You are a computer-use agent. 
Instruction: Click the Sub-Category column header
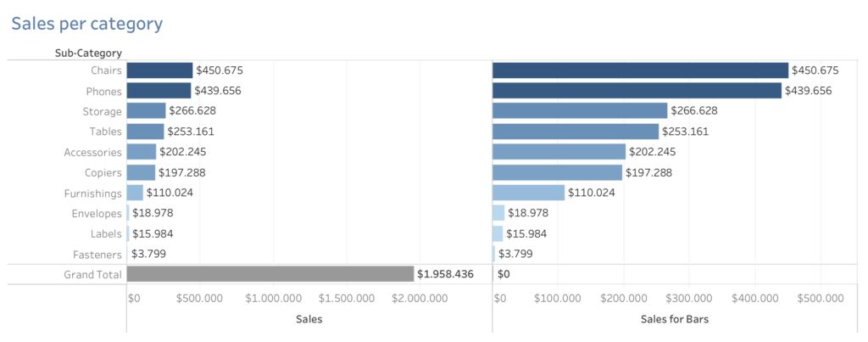(88, 53)
